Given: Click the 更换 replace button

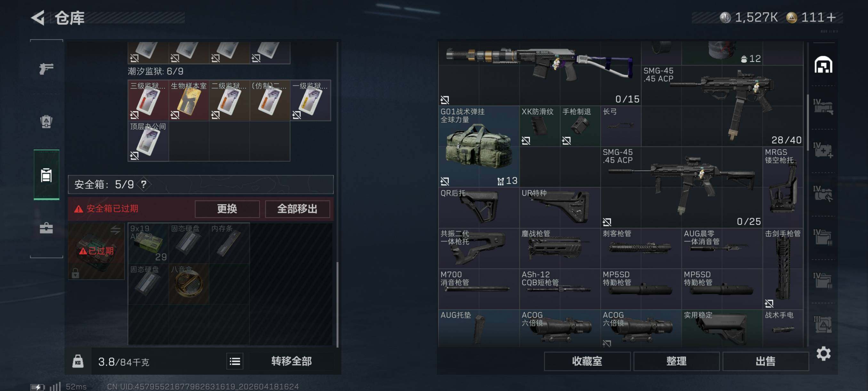Looking at the screenshot, I should pos(227,209).
